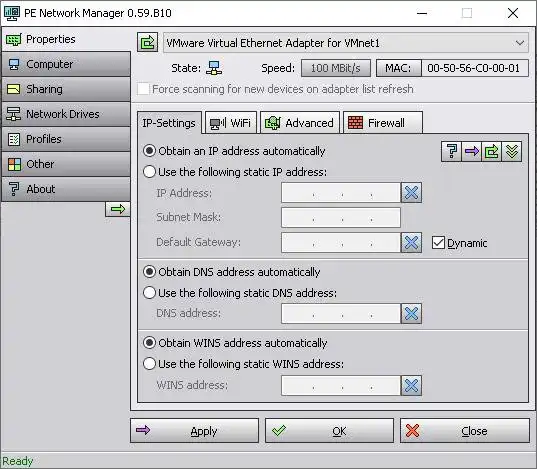Click into the Default Gateway field
The image size is (537, 469).
click(341, 243)
